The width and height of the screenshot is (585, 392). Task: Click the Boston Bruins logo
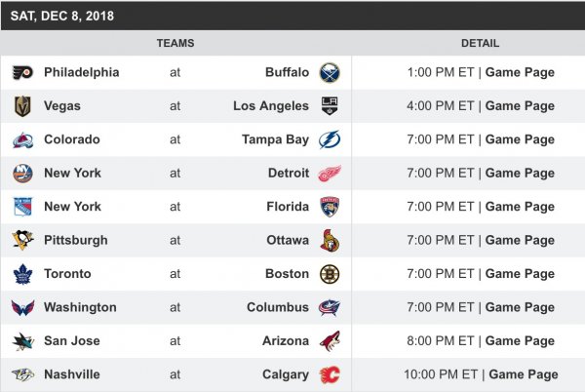click(x=330, y=274)
